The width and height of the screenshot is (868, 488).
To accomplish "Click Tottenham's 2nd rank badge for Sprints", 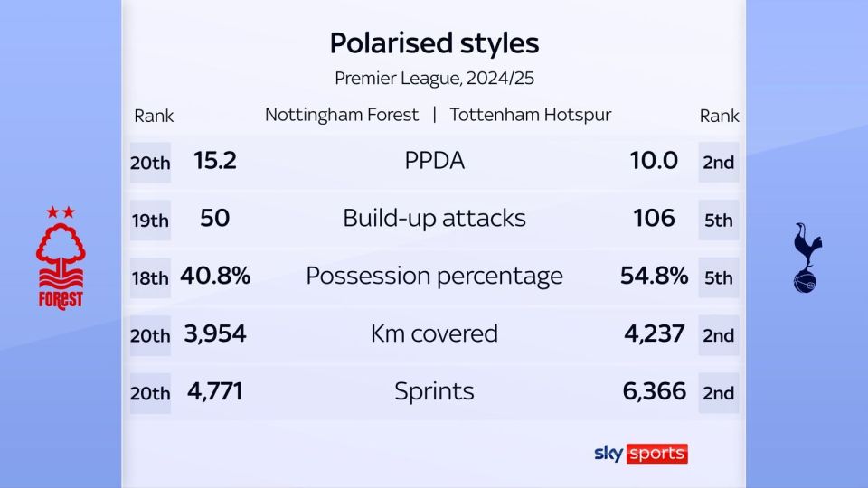I will [x=718, y=393].
